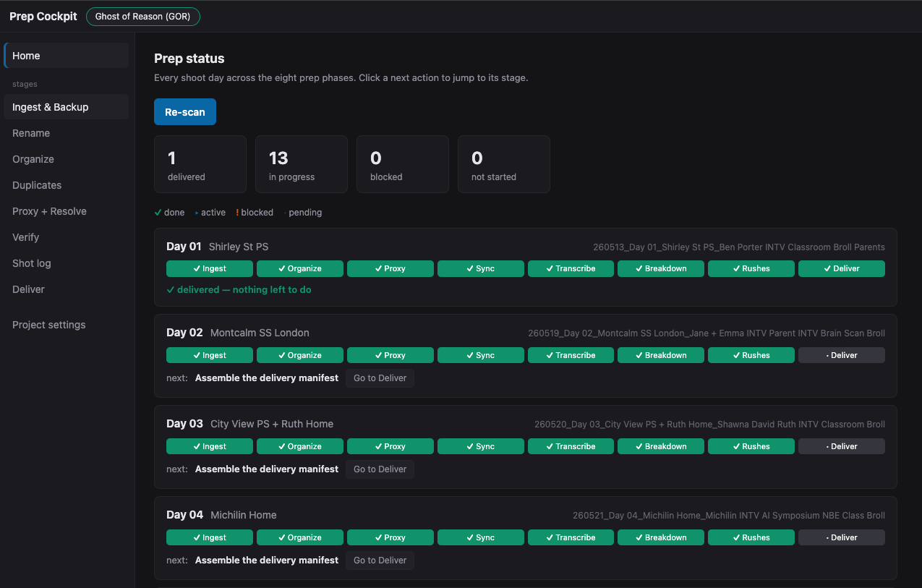
Task: Click Day 04 Rushes phase chip
Action: (x=751, y=537)
